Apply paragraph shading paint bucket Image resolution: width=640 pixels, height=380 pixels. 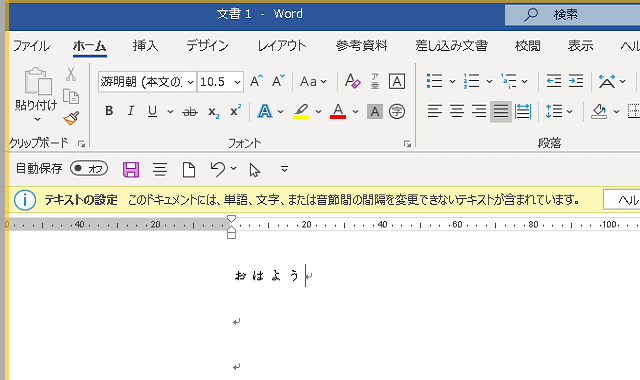598,111
